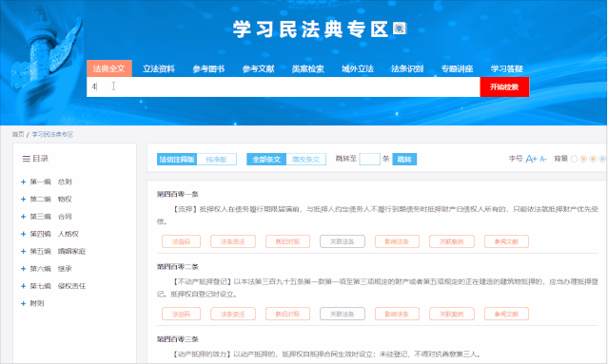Focus the search box containing 4

pos(283,86)
